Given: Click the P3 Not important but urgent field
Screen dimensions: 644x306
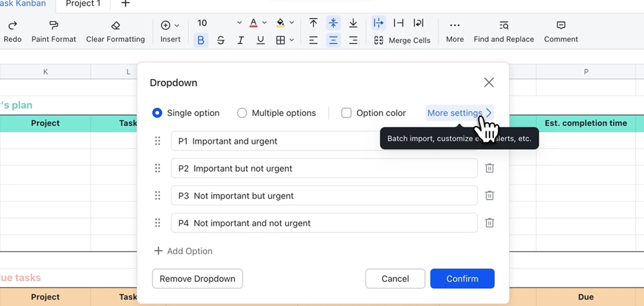Looking at the screenshot, I should [324, 196].
